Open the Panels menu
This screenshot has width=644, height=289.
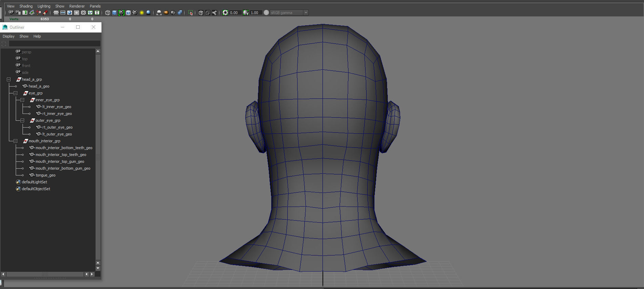pos(95,6)
